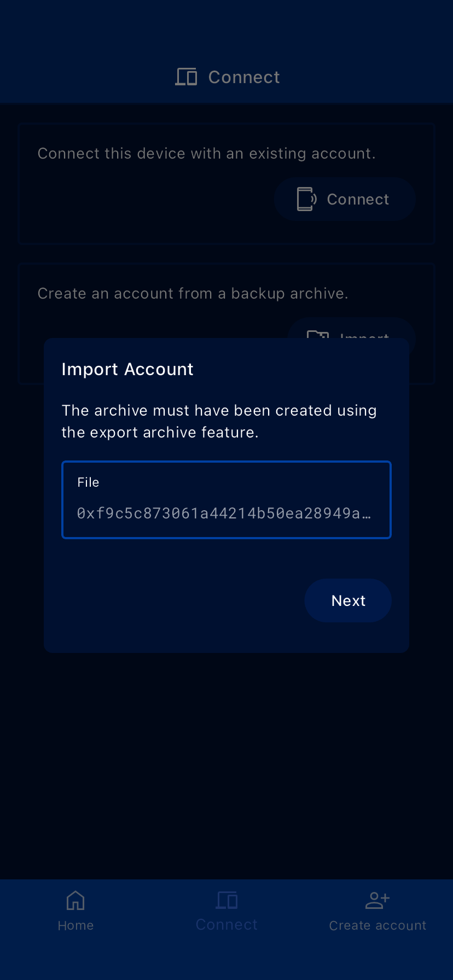Image resolution: width=453 pixels, height=980 pixels.
Task: Click the Import Account dialog title
Action: 127,369
